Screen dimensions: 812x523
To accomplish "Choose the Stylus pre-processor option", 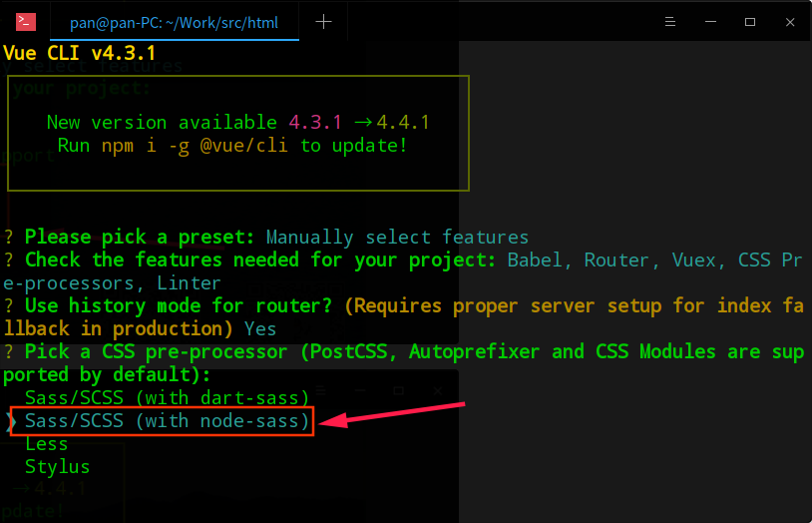I will (57, 467).
